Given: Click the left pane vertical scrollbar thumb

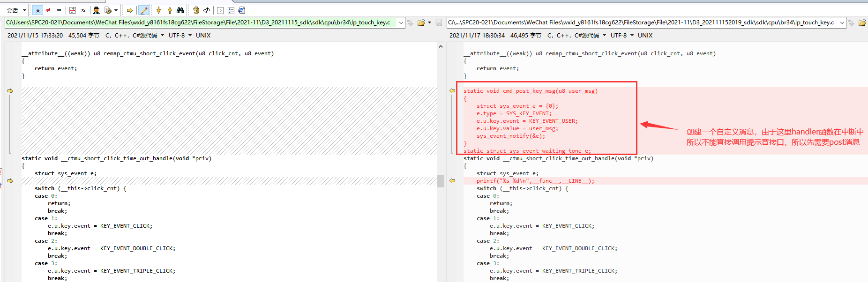Looking at the screenshot, I should 441,180.
